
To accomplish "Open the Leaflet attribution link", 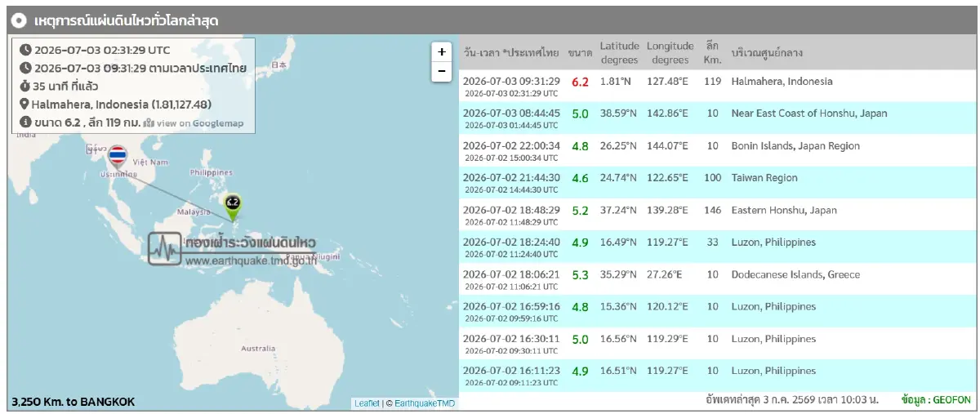I will pyautogui.click(x=367, y=403).
